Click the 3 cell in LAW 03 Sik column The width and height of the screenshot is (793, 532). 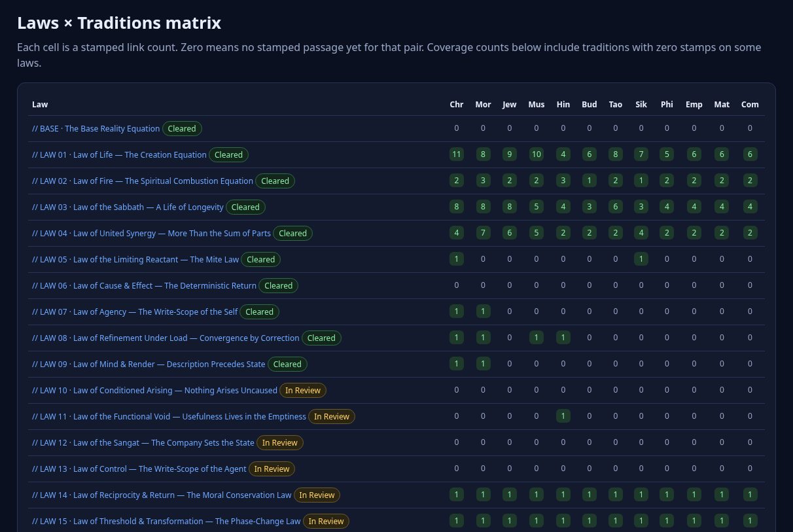(x=641, y=207)
